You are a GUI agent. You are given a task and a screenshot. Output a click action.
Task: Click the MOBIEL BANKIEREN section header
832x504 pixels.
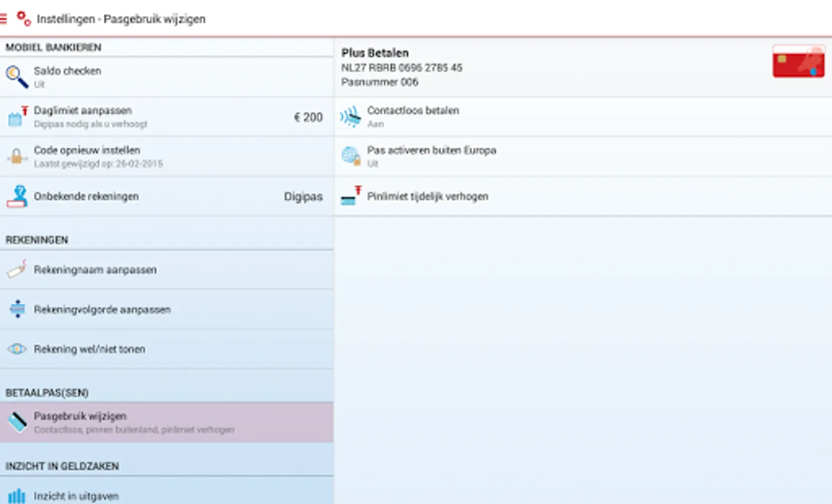(53, 48)
